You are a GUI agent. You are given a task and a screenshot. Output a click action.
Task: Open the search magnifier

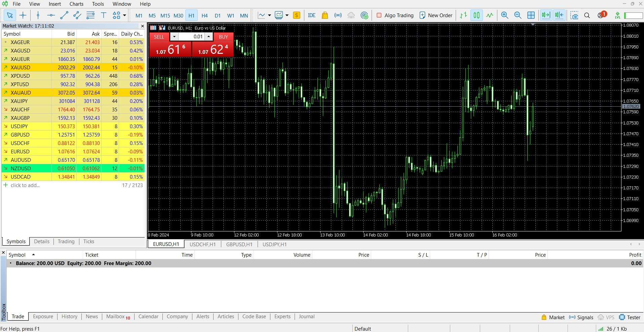(587, 15)
